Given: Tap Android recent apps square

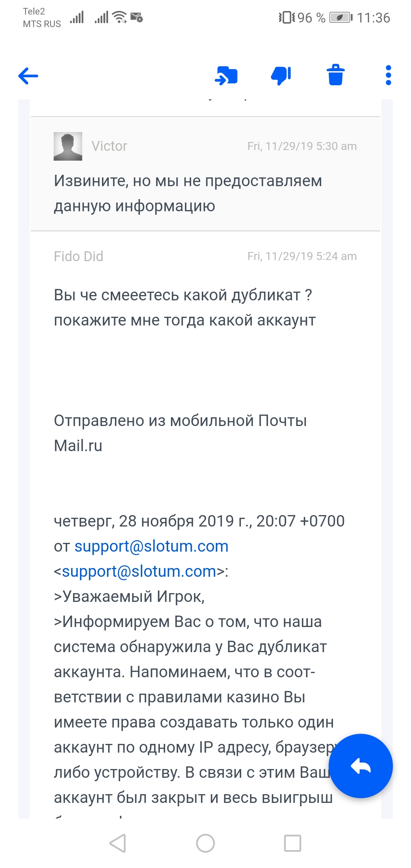Looking at the screenshot, I should 293,843.
